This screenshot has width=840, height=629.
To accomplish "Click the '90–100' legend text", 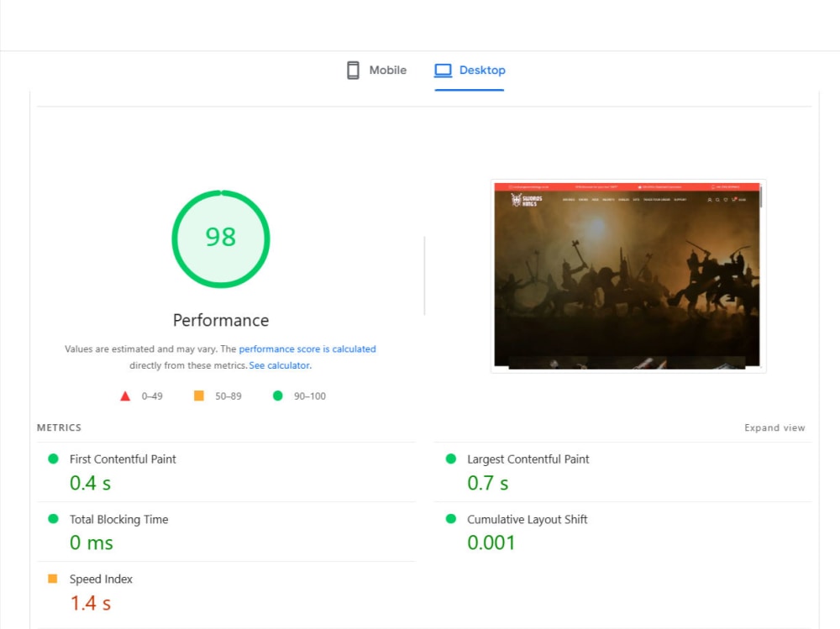I will [x=310, y=396].
